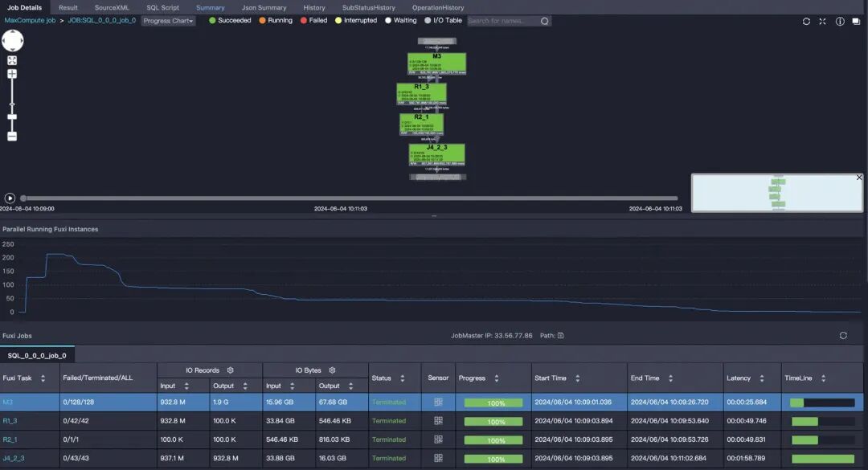Toggle the Failed legend filter
This screenshot has width=868, height=470.
click(x=314, y=20)
